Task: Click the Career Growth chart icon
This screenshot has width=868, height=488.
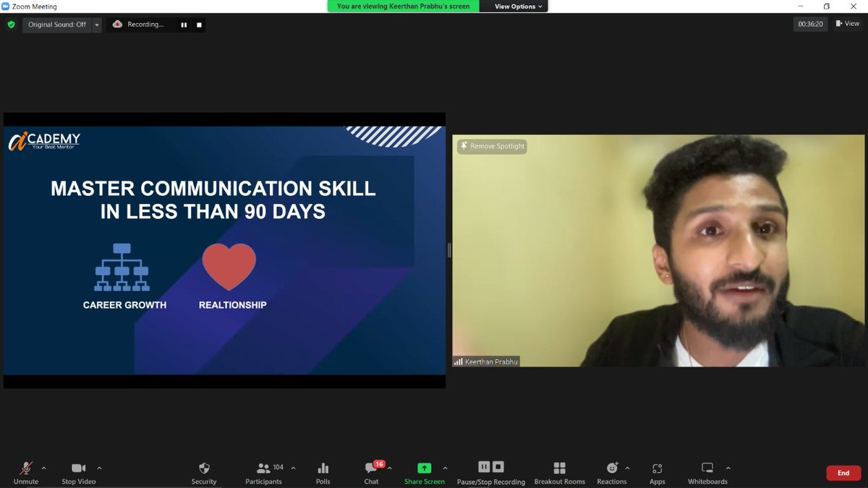Action: (122, 267)
